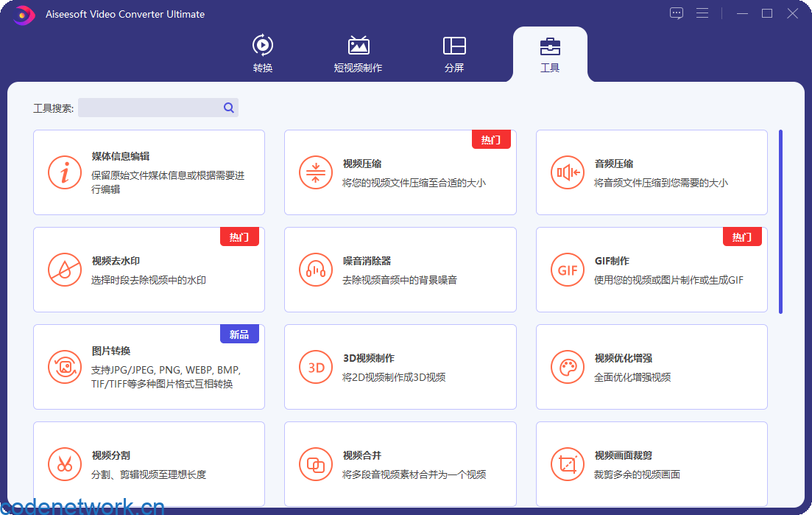Start the GIF制作 tool
This screenshot has width=812, height=515.
click(x=651, y=270)
